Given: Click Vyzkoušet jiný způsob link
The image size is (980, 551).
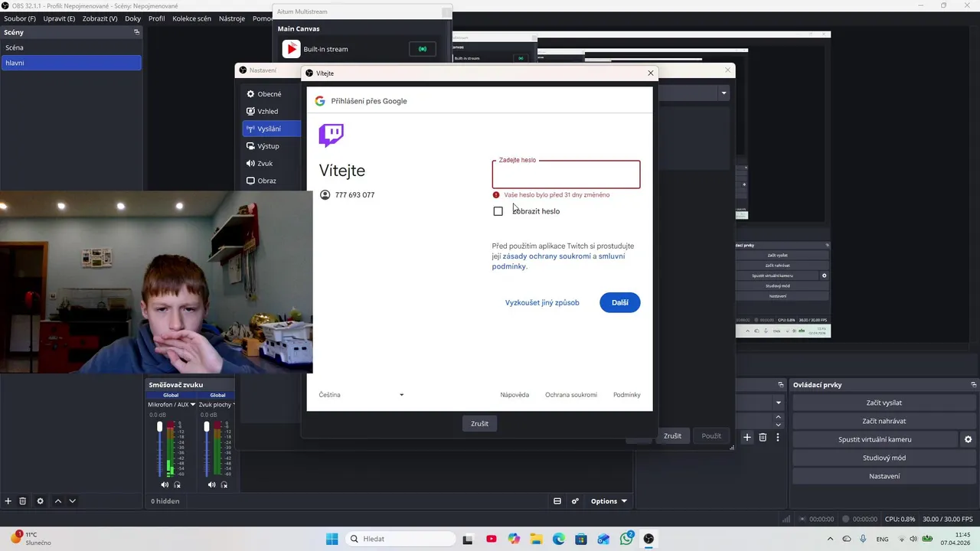Looking at the screenshot, I should 542,302.
